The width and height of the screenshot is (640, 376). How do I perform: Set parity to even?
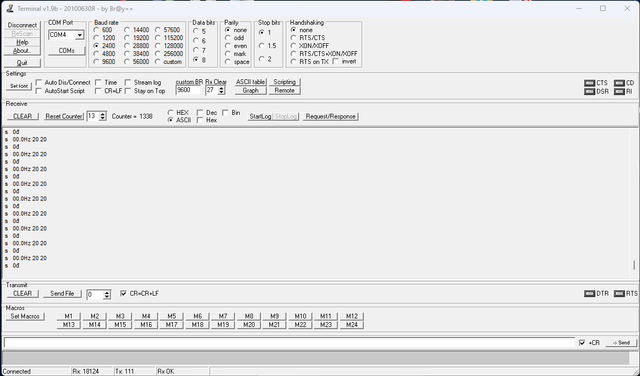point(228,46)
